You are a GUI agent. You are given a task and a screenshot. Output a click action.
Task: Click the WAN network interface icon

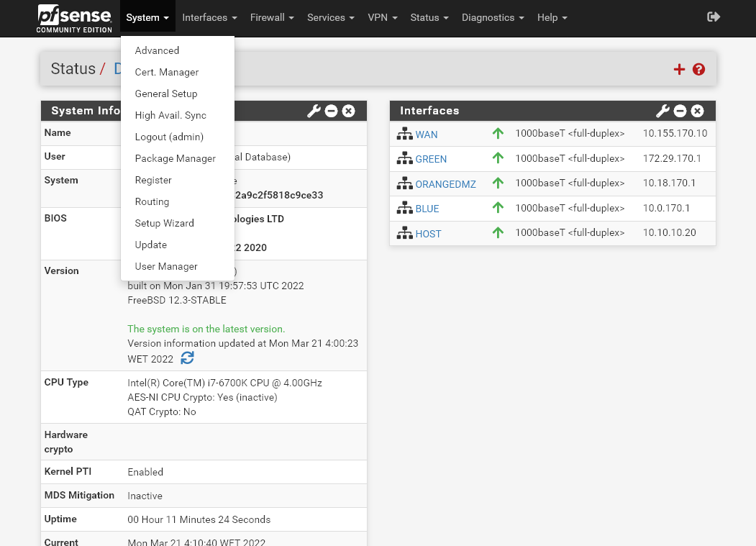point(404,134)
